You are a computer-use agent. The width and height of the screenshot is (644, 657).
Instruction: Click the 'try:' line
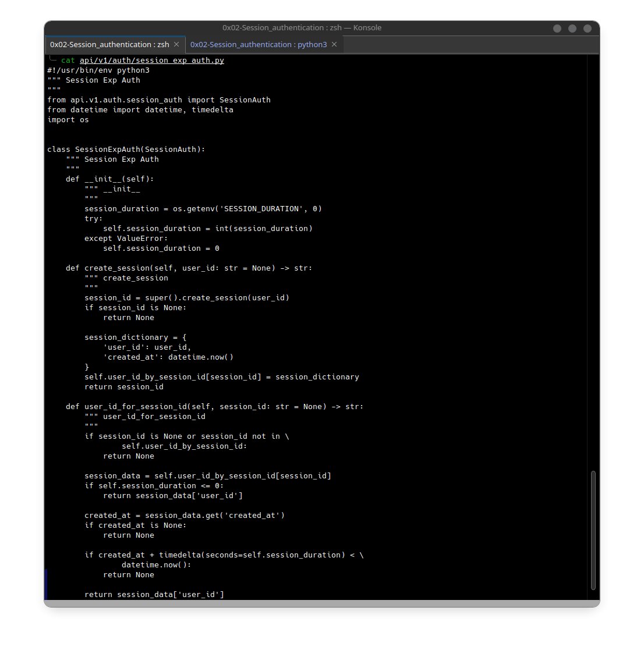click(x=94, y=219)
